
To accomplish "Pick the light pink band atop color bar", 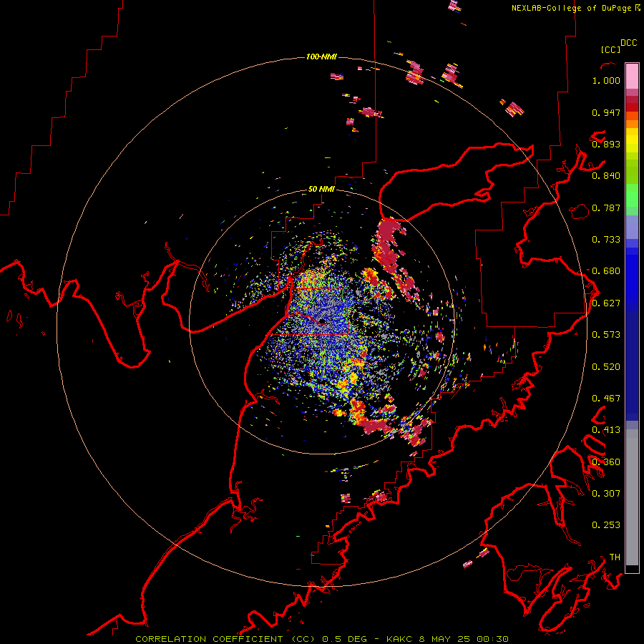I will click(632, 77).
